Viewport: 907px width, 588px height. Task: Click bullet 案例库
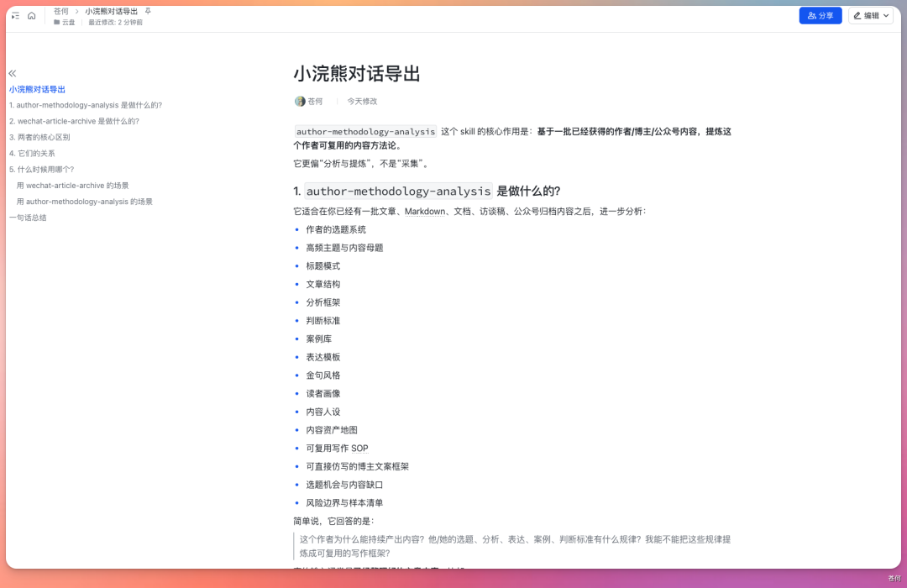(319, 339)
